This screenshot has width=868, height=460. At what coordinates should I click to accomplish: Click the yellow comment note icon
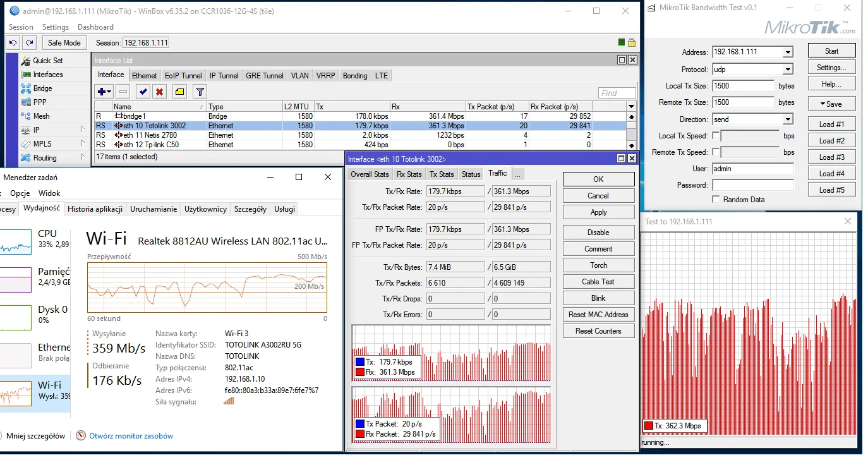(179, 92)
